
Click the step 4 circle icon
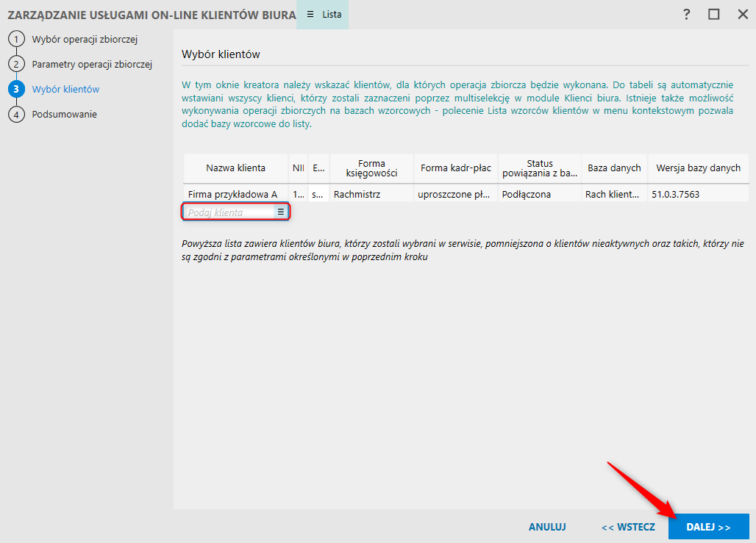[16, 114]
